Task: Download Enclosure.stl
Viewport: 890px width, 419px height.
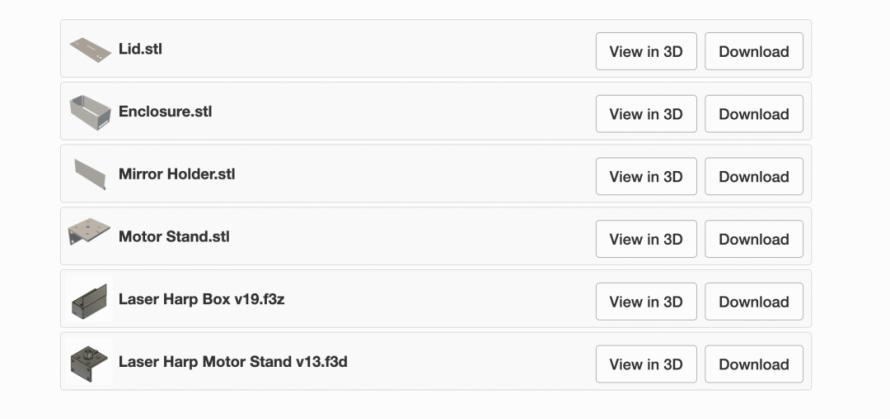Action: click(754, 114)
